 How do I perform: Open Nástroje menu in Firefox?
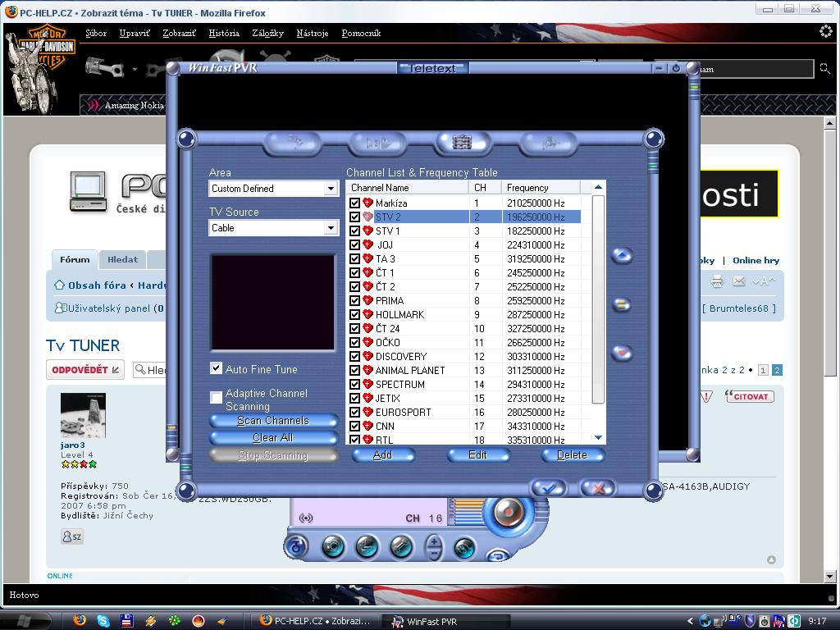click(x=313, y=33)
